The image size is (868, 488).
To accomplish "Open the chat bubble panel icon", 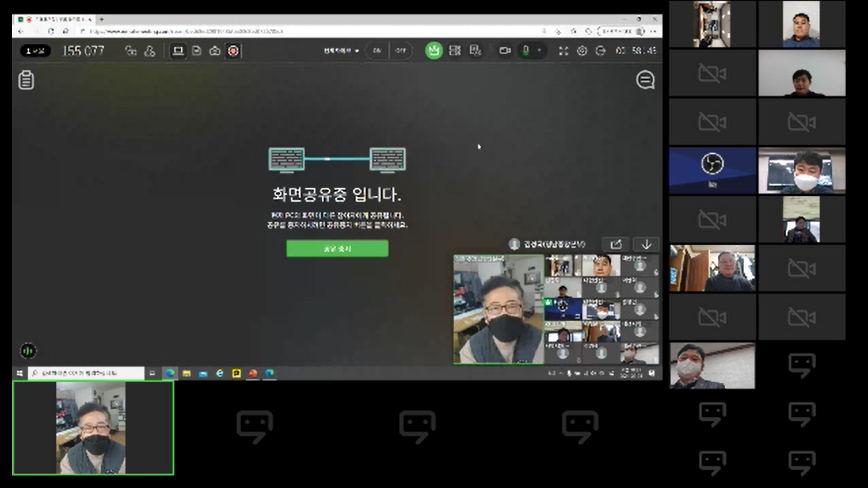I will (x=645, y=80).
